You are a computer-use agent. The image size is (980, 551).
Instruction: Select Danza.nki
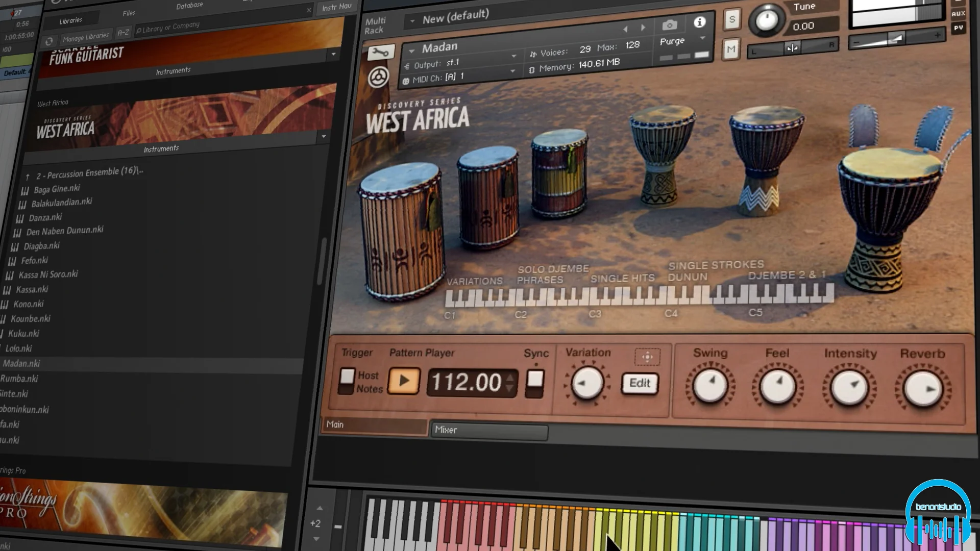(x=45, y=218)
